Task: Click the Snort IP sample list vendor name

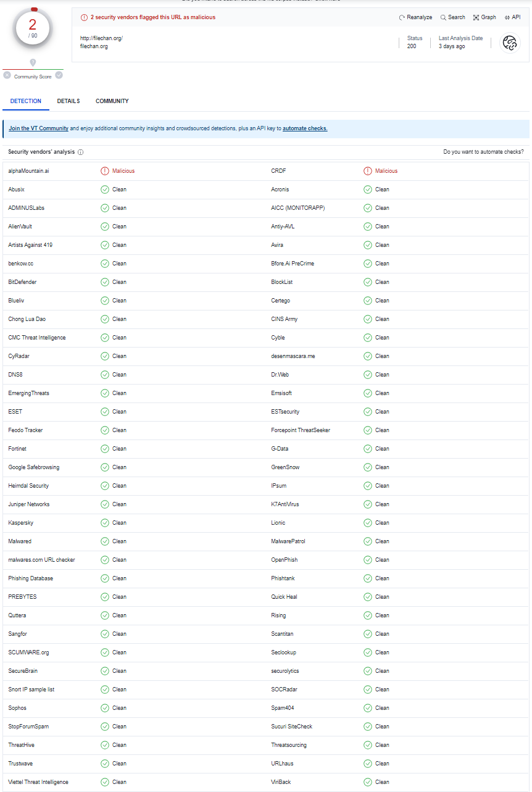Action: coord(31,690)
